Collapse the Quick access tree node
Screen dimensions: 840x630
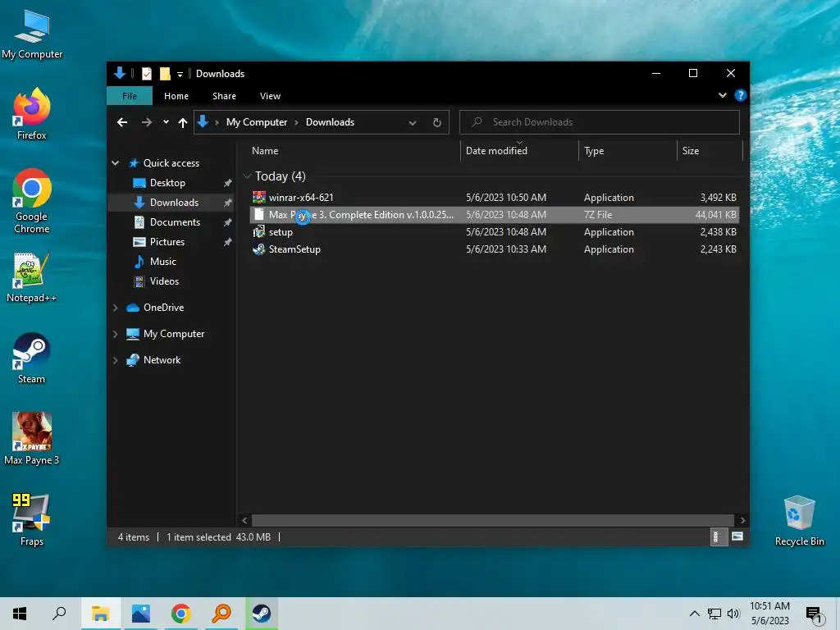pyautogui.click(x=115, y=163)
